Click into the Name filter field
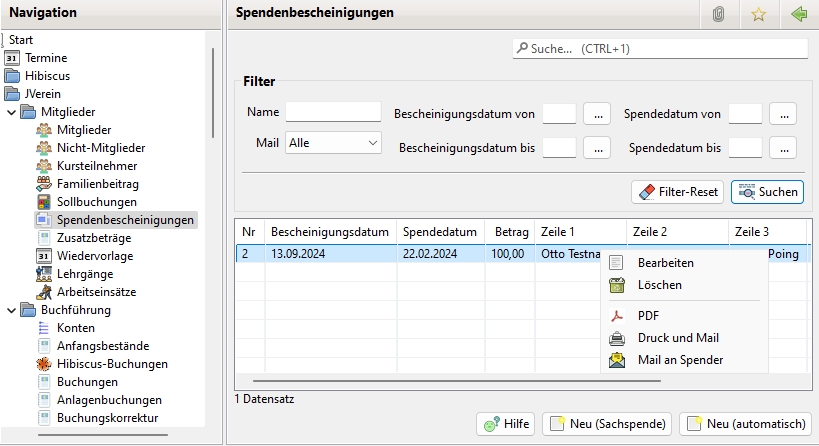This screenshot has height=446, width=819. 333,112
